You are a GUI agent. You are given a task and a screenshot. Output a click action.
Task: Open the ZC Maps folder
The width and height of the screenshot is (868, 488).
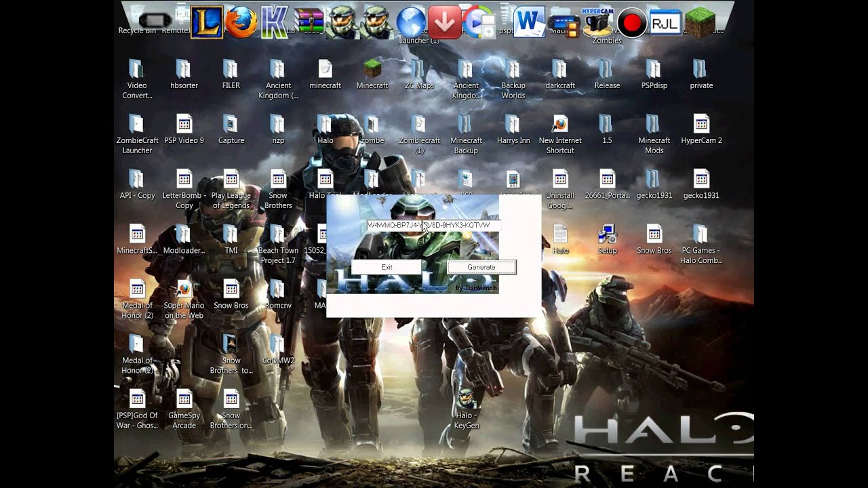click(x=419, y=75)
